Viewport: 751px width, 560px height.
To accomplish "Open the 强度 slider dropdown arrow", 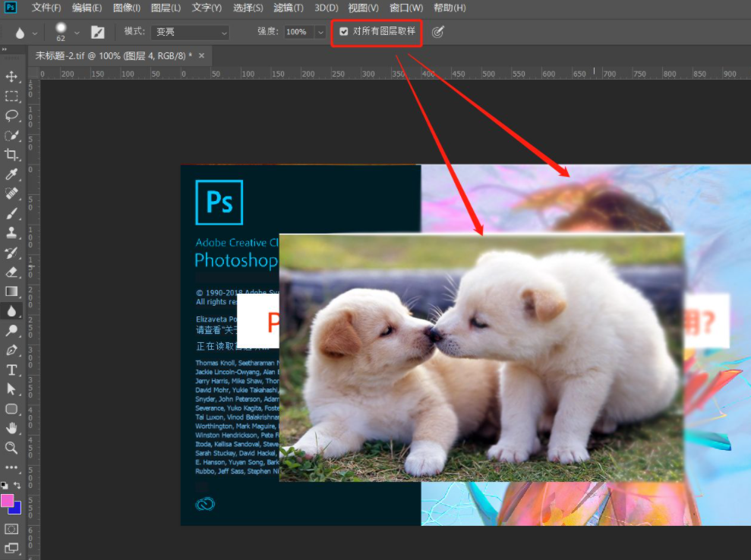I will pos(320,32).
